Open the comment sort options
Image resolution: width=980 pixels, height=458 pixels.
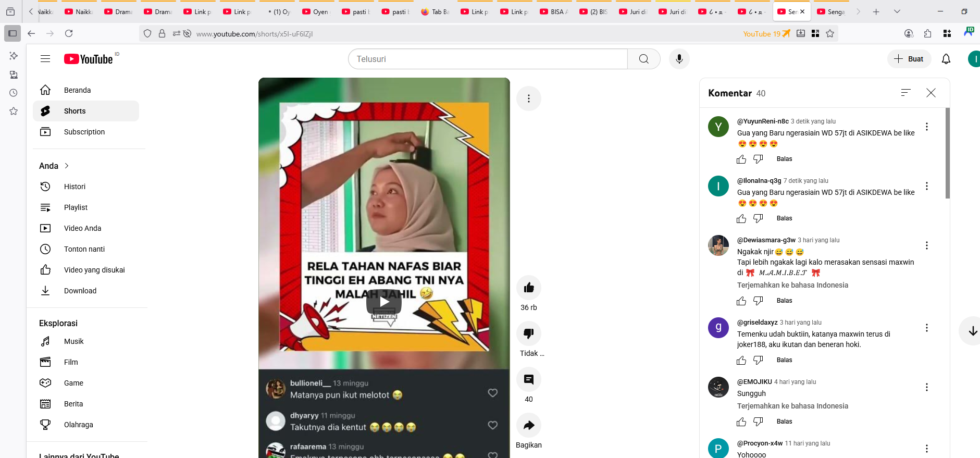click(x=906, y=93)
